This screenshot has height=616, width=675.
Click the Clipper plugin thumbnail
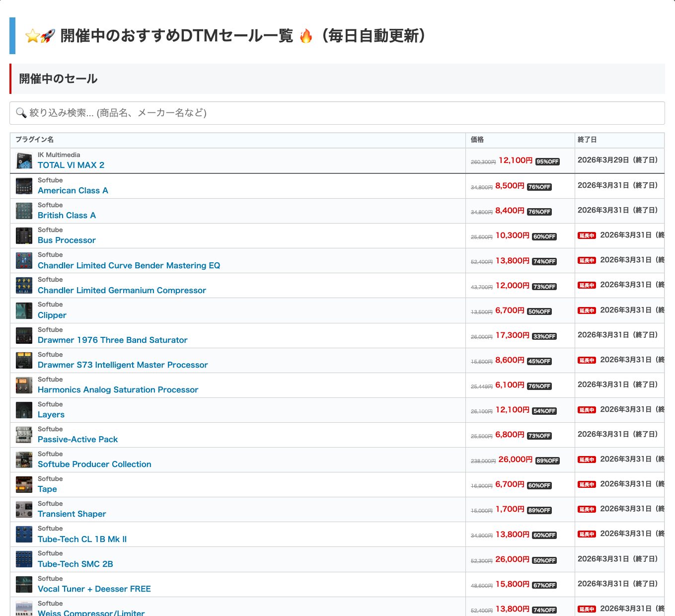(x=24, y=310)
